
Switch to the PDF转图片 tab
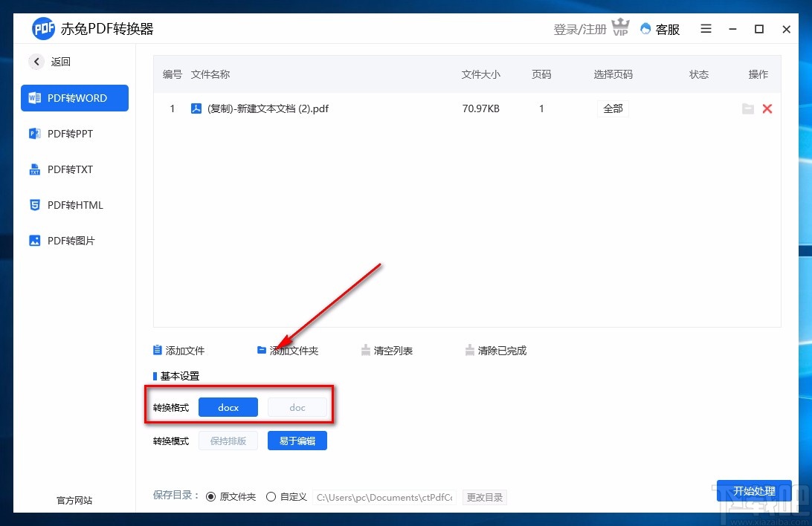click(x=74, y=241)
